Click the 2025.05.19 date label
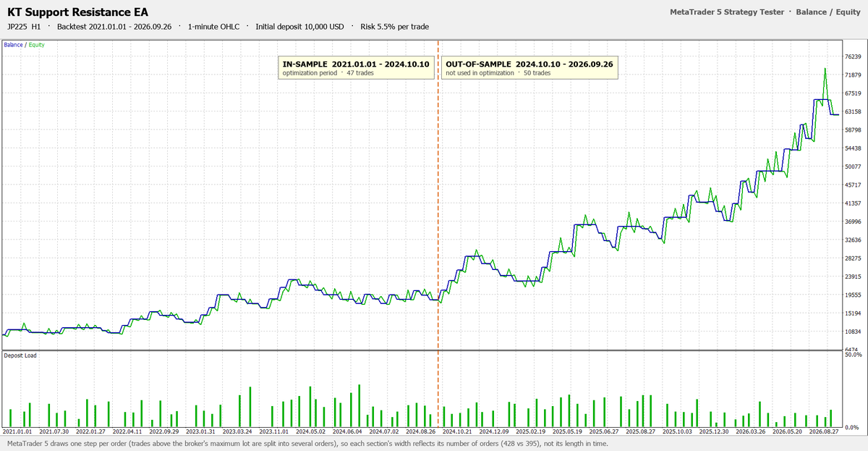 (x=568, y=431)
